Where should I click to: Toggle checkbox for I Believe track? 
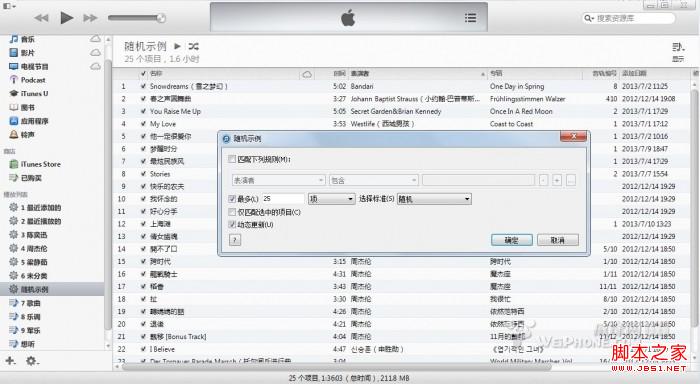143,349
